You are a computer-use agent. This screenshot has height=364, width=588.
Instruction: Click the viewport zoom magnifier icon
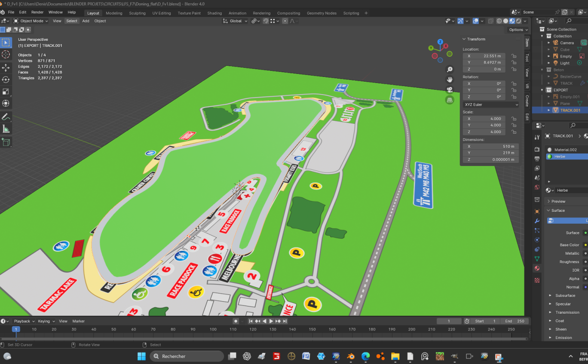coord(450,70)
